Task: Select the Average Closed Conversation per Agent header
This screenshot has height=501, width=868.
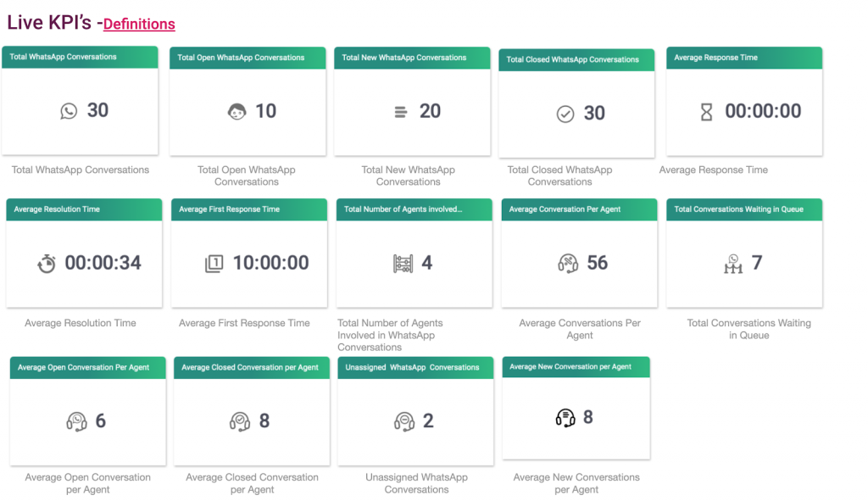Action: point(251,368)
